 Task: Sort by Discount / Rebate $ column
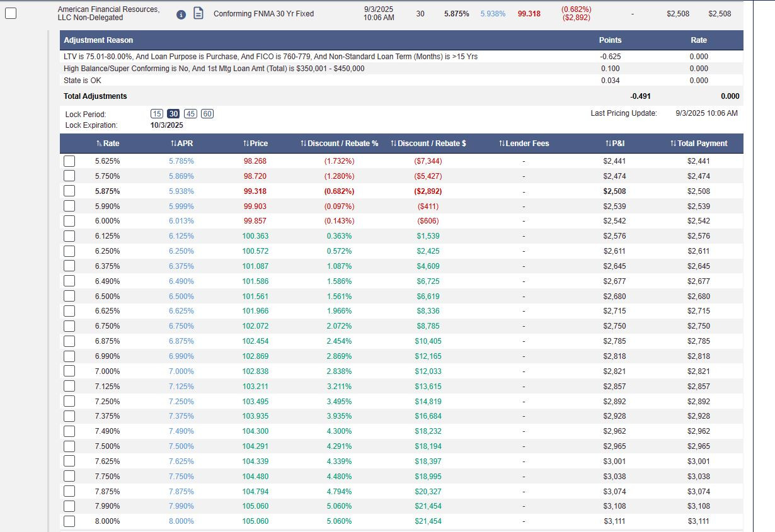click(x=428, y=144)
